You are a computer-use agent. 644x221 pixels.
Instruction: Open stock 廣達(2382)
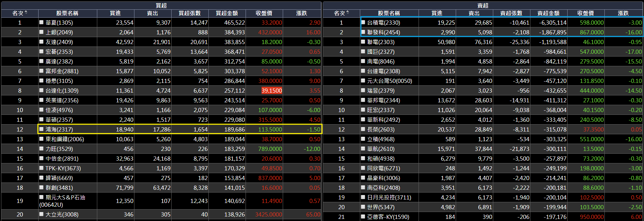[59, 61]
